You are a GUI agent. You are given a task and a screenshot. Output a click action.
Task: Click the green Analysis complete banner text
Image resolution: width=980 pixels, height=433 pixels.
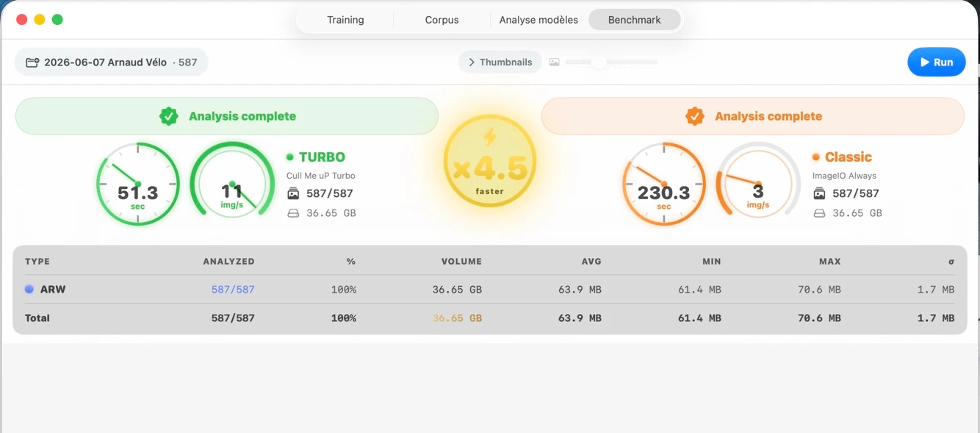(x=242, y=116)
